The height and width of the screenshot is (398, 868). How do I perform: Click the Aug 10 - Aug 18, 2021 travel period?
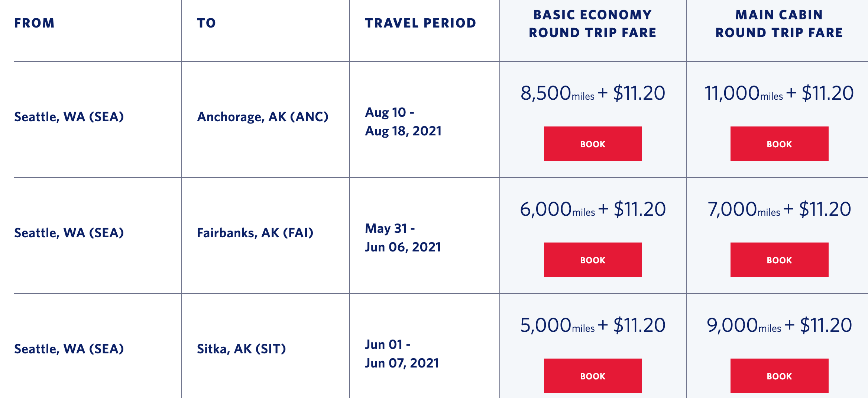click(x=403, y=122)
